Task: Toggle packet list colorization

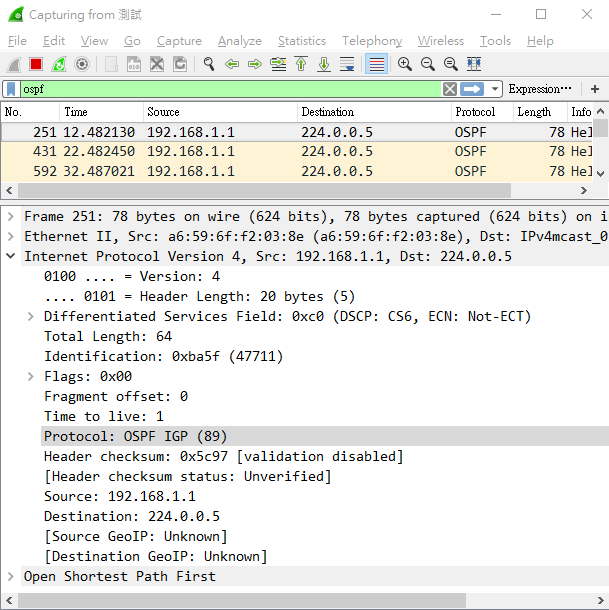Action: pos(376,64)
